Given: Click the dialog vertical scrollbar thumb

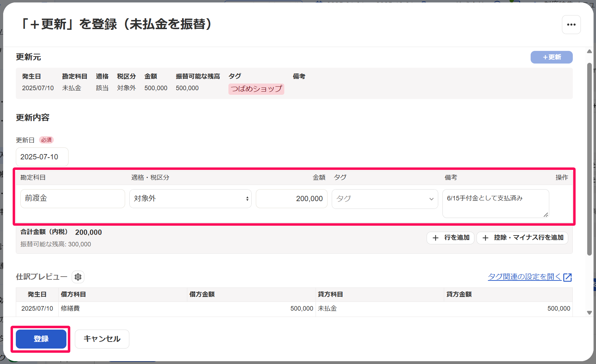Looking at the screenshot, I should (x=589, y=159).
